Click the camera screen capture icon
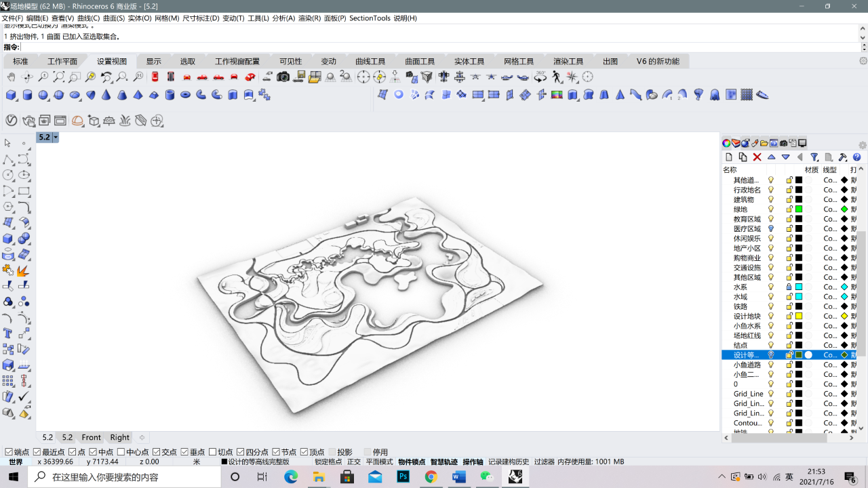The height and width of the screenshot is (488, 868). click(283, 77)
